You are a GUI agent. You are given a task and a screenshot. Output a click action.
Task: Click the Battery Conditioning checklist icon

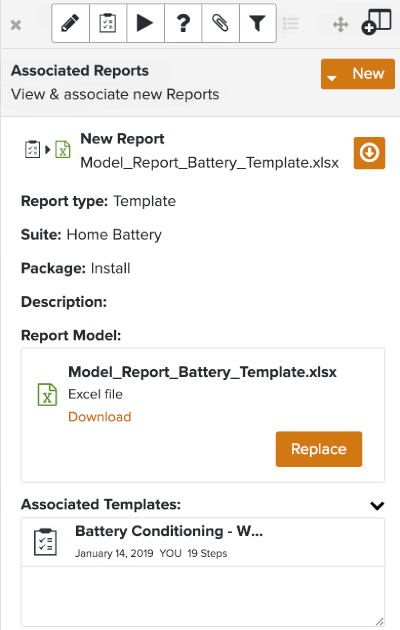pos(45,542)
